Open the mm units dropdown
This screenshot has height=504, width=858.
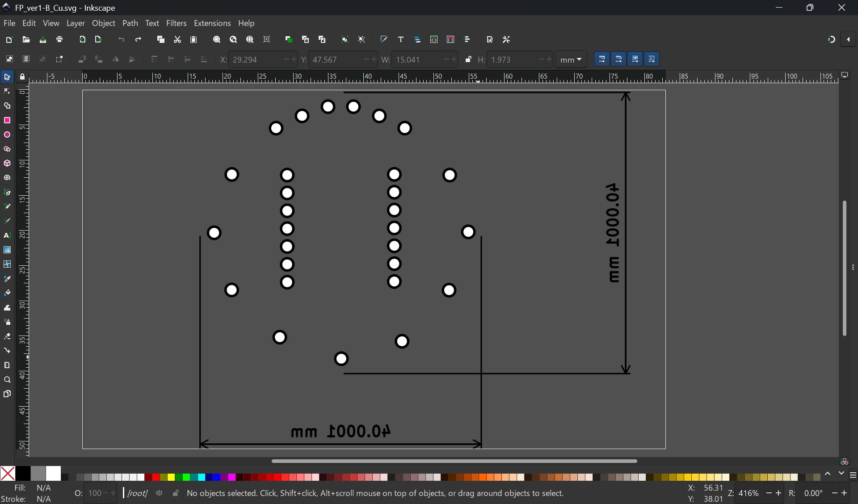tap(571, 59)
